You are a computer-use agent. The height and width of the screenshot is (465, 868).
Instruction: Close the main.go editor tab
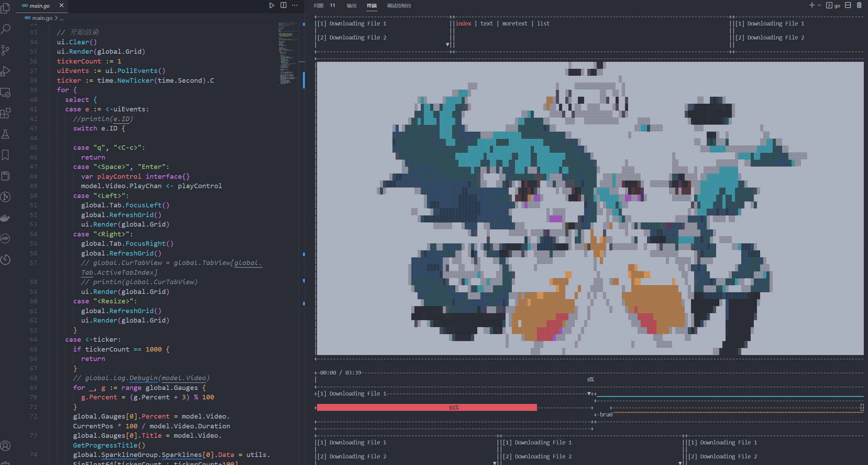[61, 5]
